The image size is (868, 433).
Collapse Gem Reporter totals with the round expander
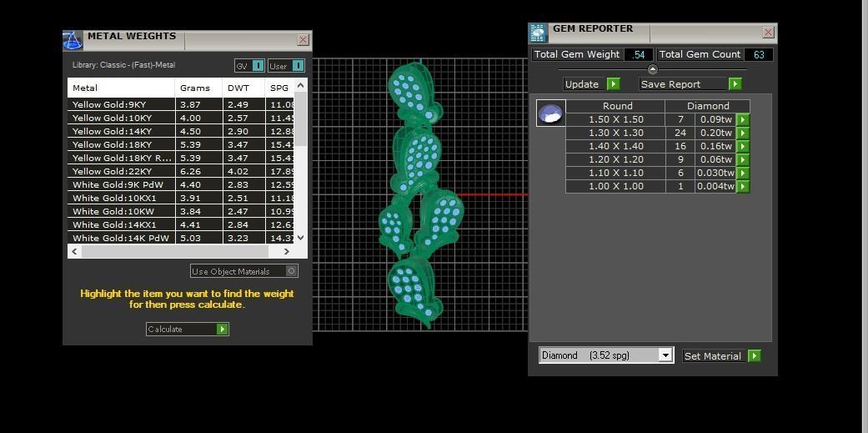pos(653,70)
